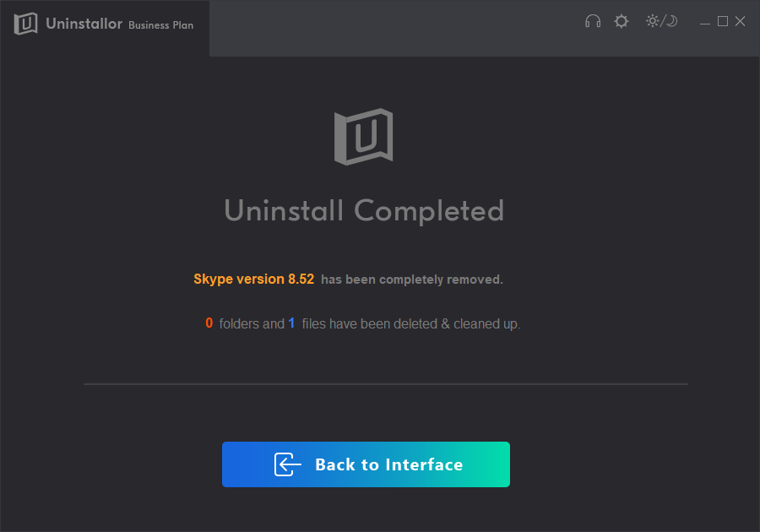Image resolution: width=760 pixels, height=532 pixels.
Task: Click "has been completely removed." text
Action: tap(412, 280)
